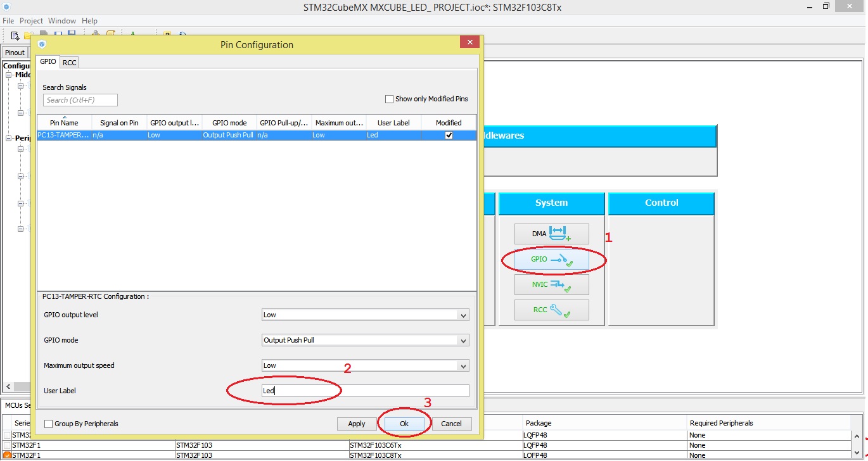
Task: Enable Group By Peripherals checkbox
Action: [x=49, y=424]
